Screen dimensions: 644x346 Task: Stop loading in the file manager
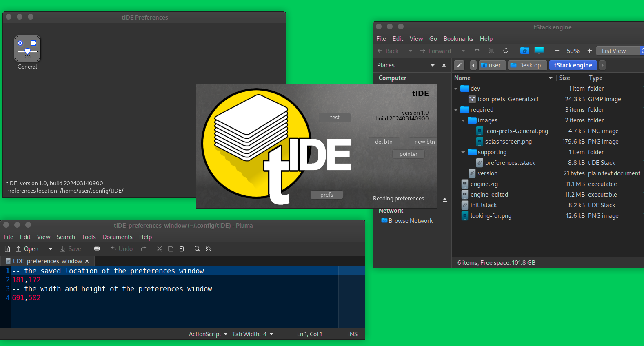pos(491,51)
